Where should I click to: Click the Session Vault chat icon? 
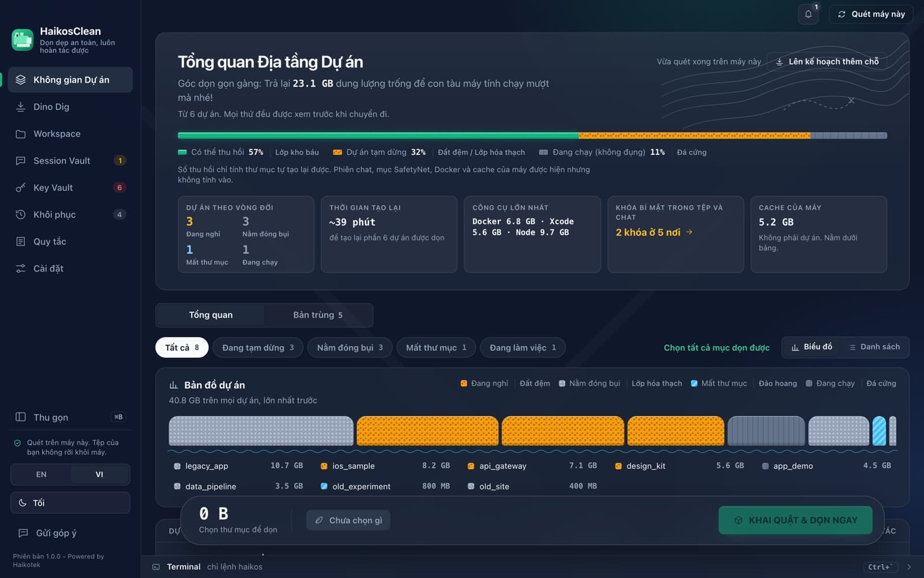(x=21, y=161)
